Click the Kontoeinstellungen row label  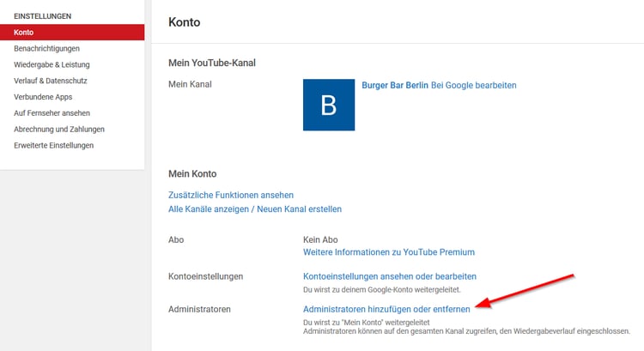[206, 276]
